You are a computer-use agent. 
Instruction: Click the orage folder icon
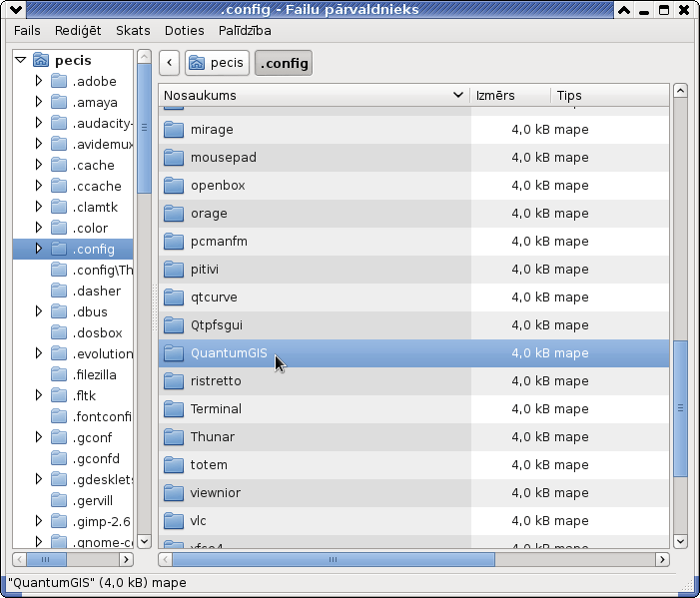[x=174, y=214]
